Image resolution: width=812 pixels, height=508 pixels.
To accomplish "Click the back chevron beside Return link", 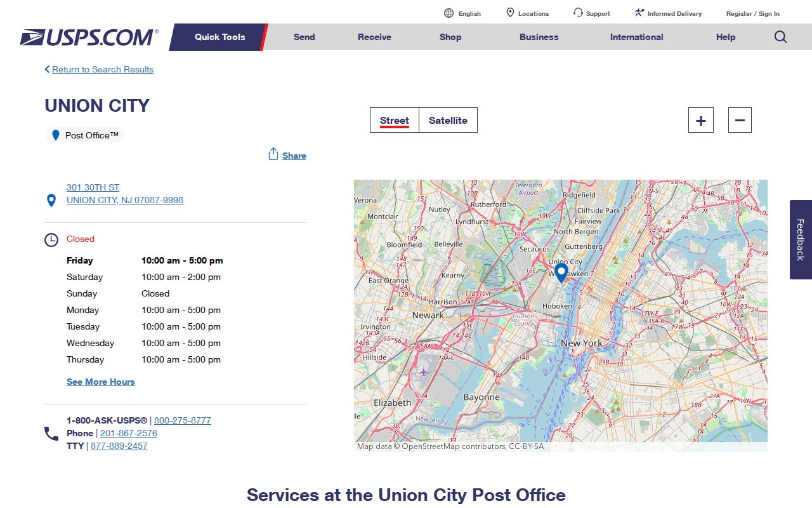I will tap(47, 69).
